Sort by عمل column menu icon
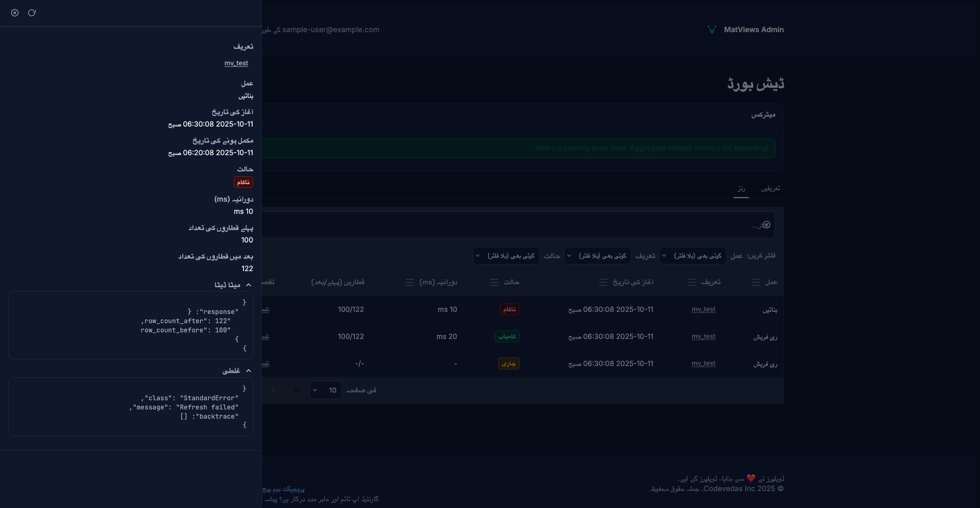The height and width of the screenshot is (508, 980). [756, 282]
